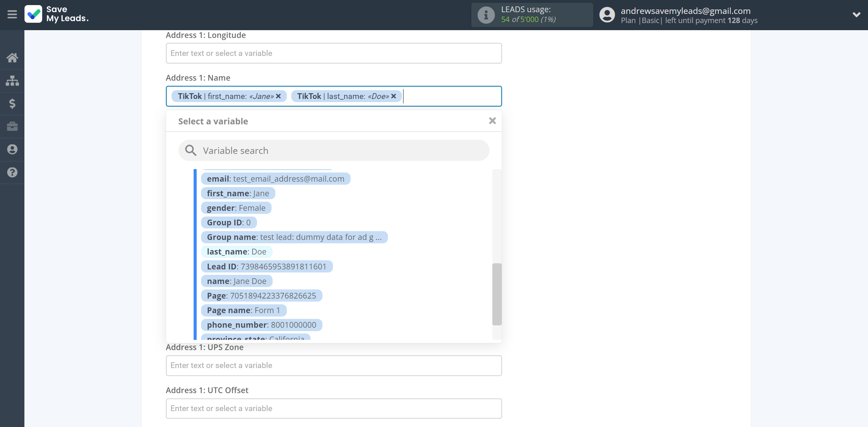
Task: Select the gender: Female variable
Action: coord(236,208)
